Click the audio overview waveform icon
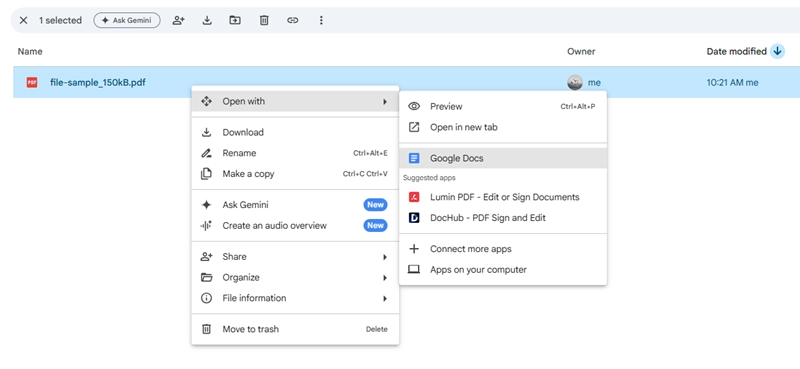This screenshot has height=369, width=800. (x=206, y=226)
